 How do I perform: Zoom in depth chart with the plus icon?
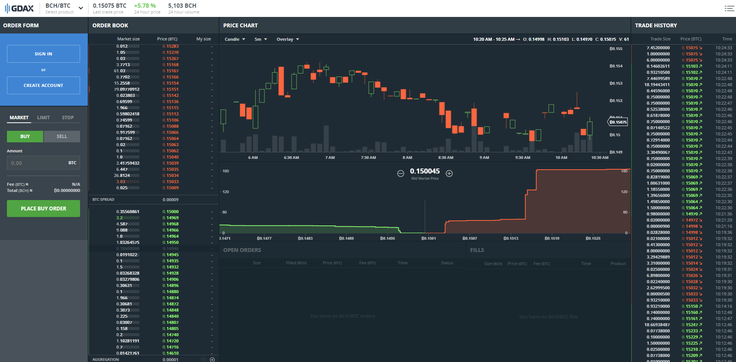(x=449, y=173)
